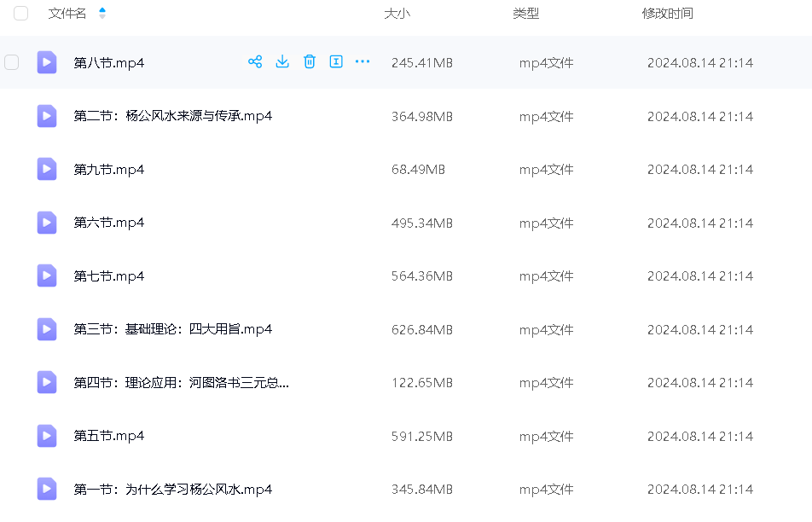The width and height of the screenshot is (812, 522).
Task: Open 第一节：为什么学习杨公风水.mp4
Action: tap(173, 490)
